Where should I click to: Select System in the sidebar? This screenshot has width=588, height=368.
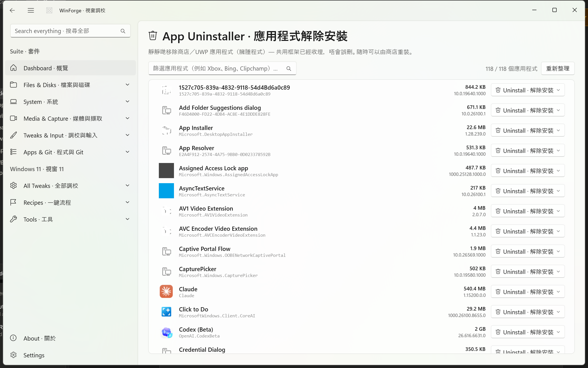pyautogui.click(x=70, y=102)
